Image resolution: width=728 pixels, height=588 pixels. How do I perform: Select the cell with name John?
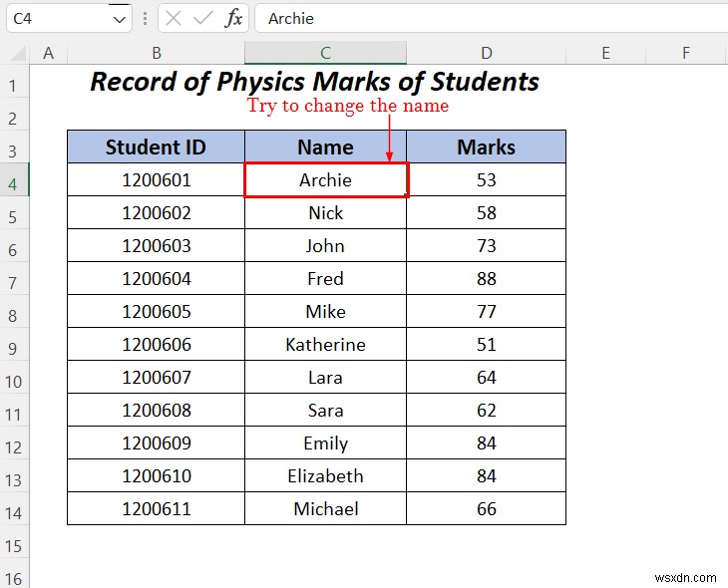pos(325,245)
